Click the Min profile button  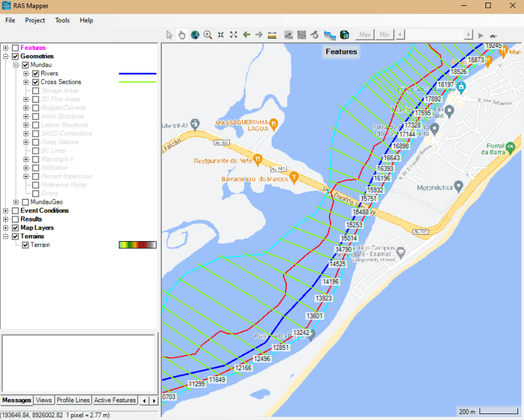click(384, 35)
